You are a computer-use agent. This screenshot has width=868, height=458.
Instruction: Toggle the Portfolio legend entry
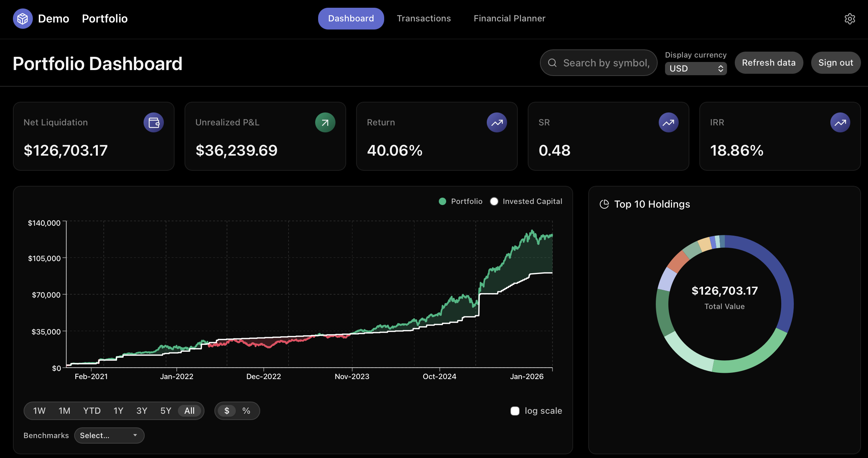tap(460, 201)
